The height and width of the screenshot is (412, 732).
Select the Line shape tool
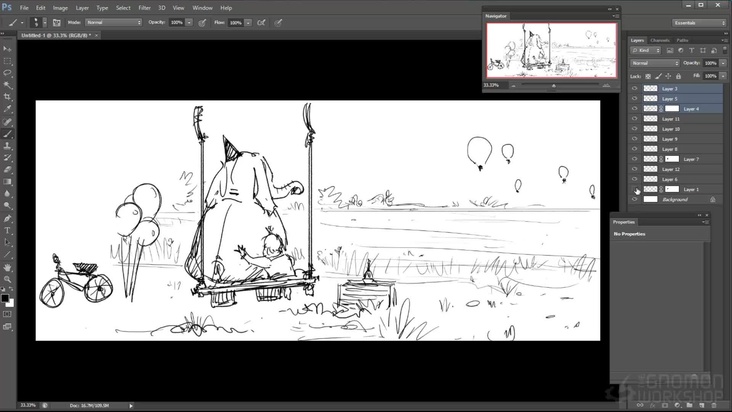7,255
